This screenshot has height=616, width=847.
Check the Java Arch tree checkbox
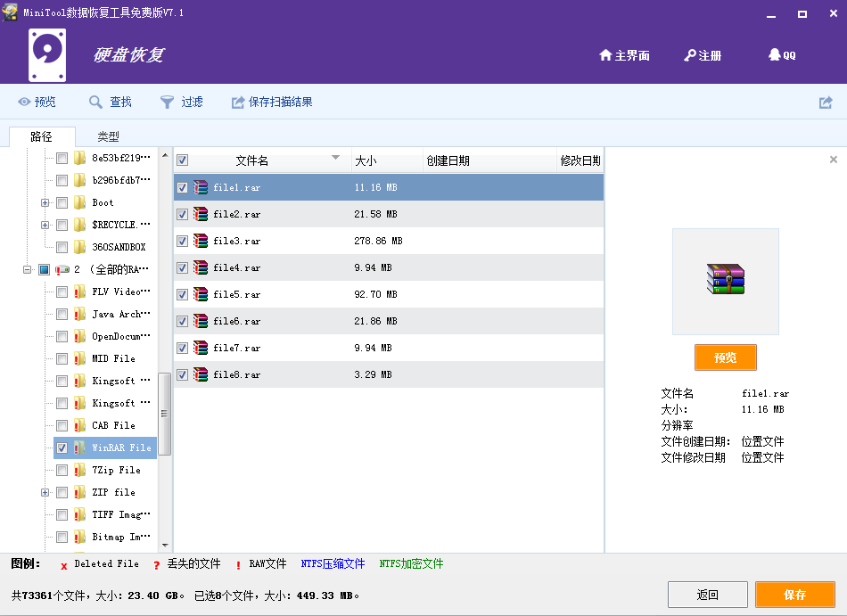62,314
